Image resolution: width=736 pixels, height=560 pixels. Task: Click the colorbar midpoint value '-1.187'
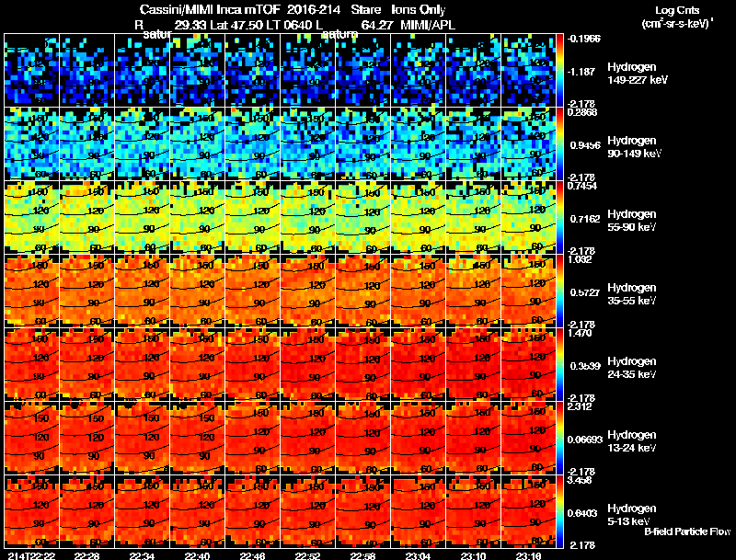[581, 72]
